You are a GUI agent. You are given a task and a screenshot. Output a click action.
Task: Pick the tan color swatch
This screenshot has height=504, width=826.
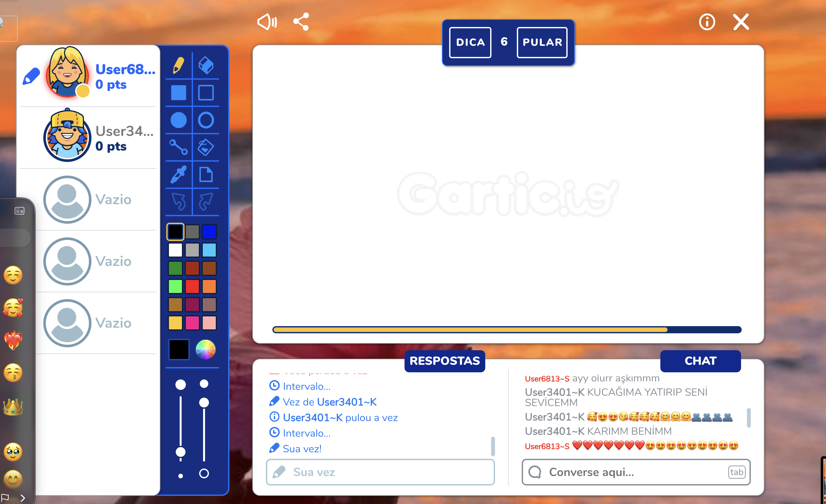coord(175,305)
